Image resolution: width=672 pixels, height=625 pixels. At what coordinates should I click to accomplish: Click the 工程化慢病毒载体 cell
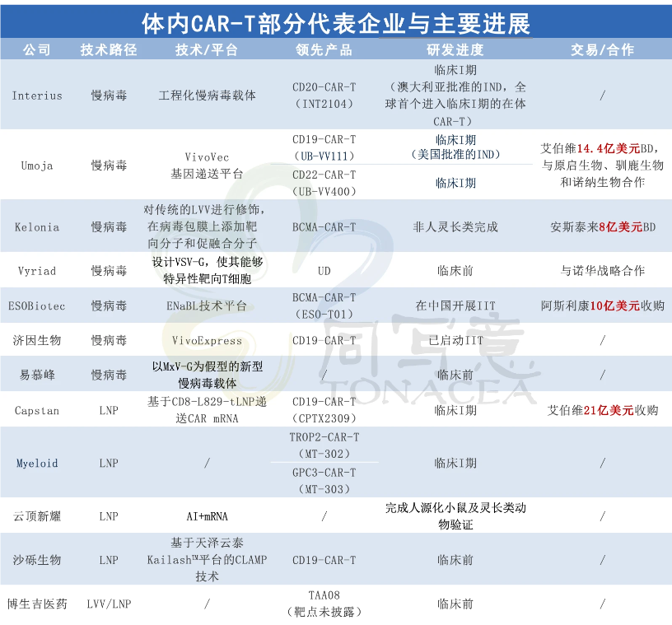pos(207,96)
